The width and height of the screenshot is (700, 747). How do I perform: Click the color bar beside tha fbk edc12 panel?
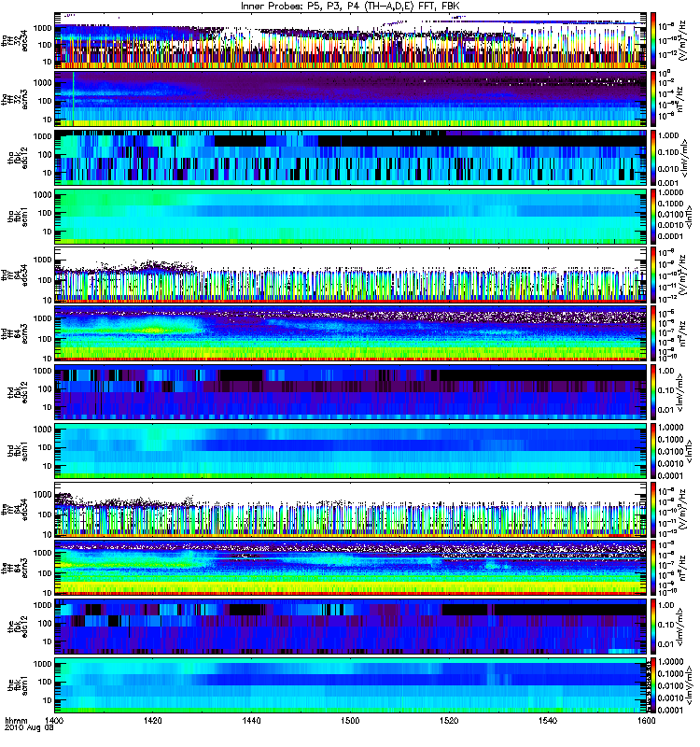[653, 157]
